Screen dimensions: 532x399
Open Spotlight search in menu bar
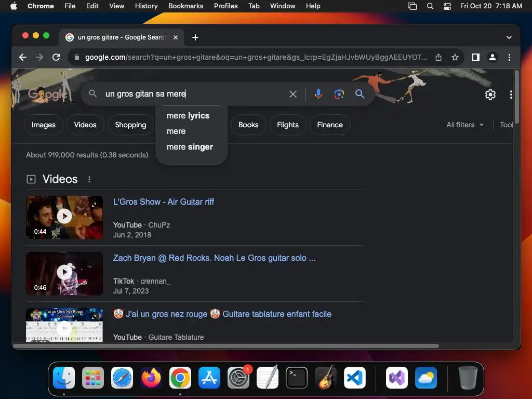click(430, 6)
